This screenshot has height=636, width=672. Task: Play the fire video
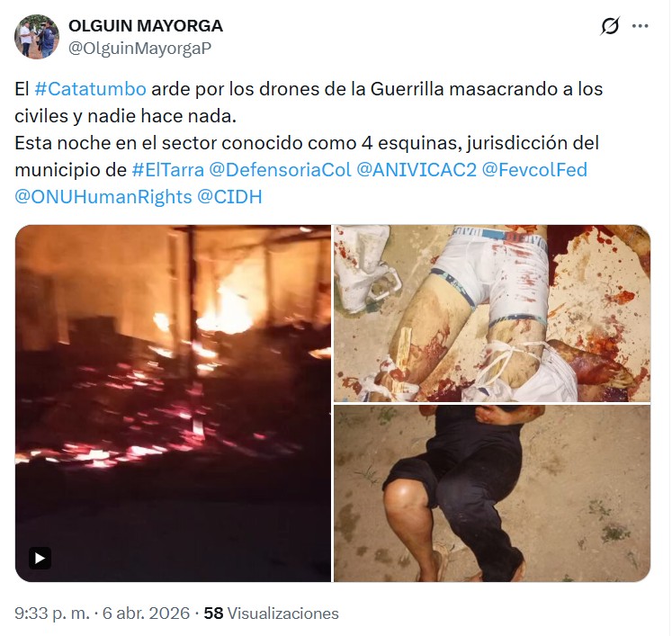click(x=40, y=558)
